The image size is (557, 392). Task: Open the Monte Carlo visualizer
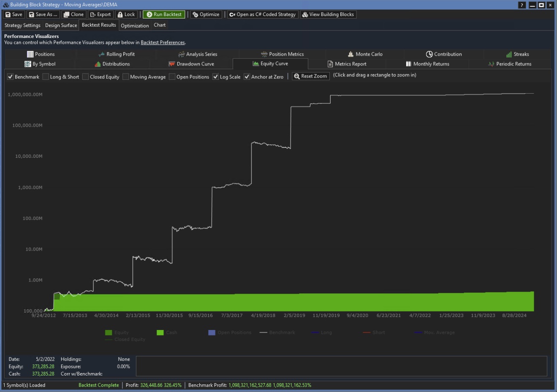click(365, 54)
